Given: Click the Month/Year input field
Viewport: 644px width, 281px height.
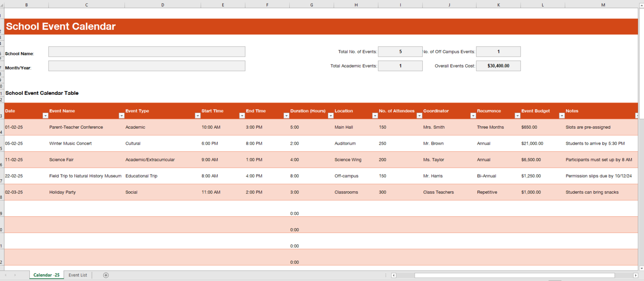Looking at the screenshot, I should pos(146,65).
